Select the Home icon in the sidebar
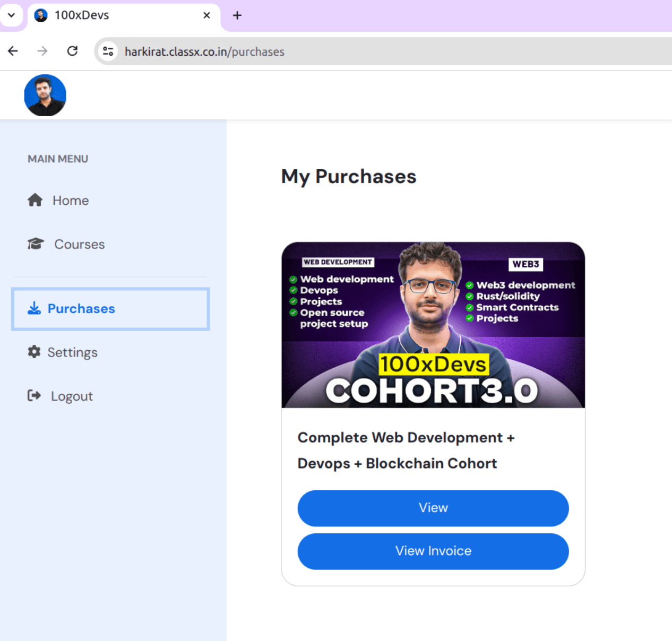This screenshot has height=641, width=672. tap(34, 200)
